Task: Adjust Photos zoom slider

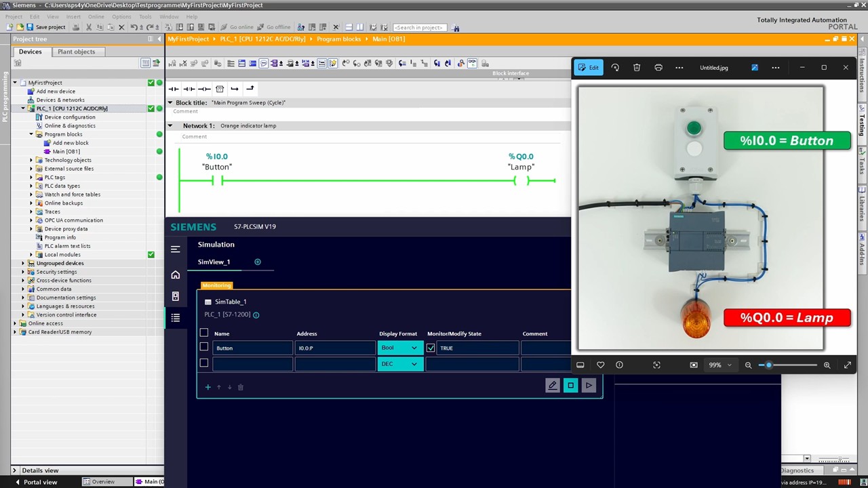Action: [x=769, y=365]
